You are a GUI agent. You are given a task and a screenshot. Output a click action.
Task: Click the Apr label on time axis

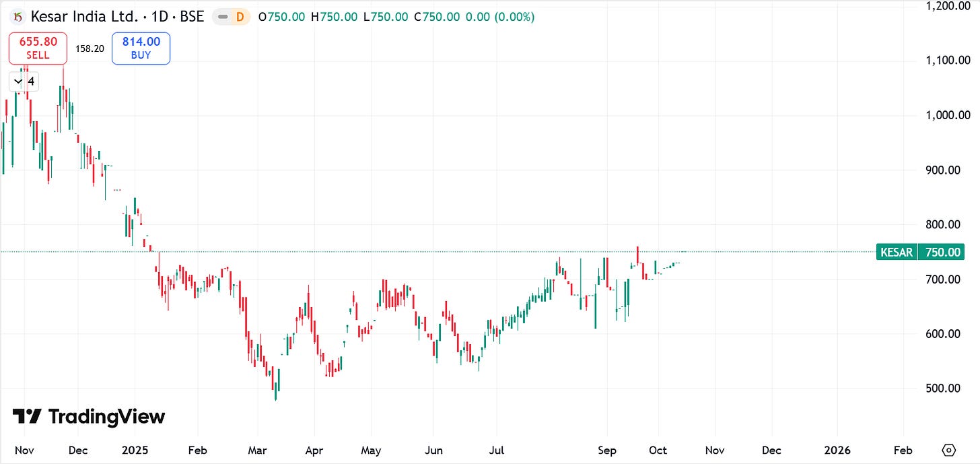tap(314, 450)
